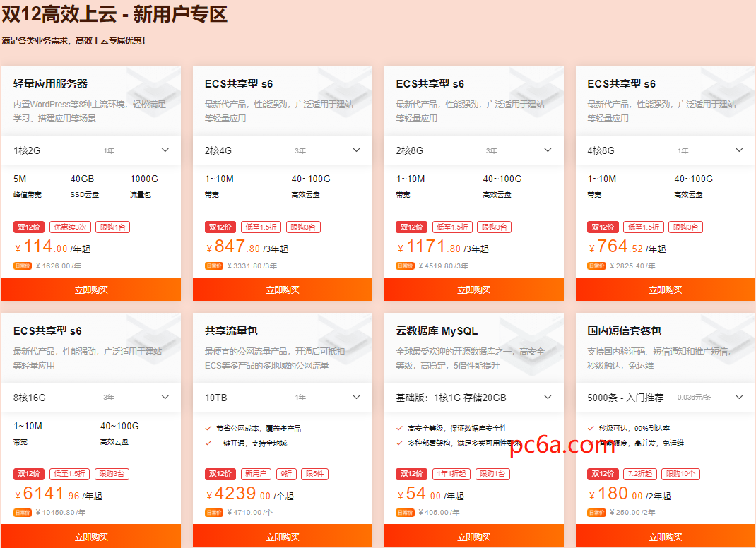Click the ¥1171.80 /3年起 price

(x=442, y=247)
